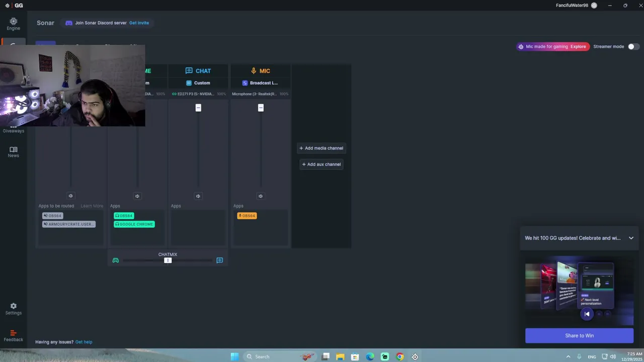The image size is (644, 362).
Task: Click the Mic made for gaming icon
Action: 521,46
